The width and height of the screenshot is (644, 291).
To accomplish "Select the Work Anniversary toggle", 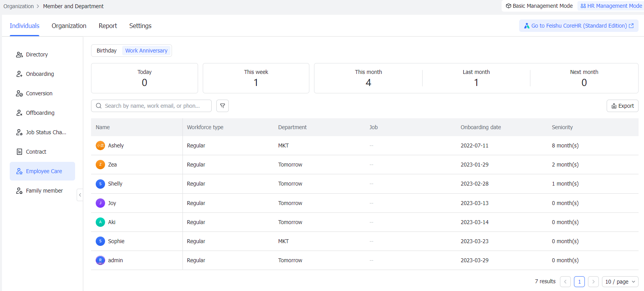I will (146, 51).
